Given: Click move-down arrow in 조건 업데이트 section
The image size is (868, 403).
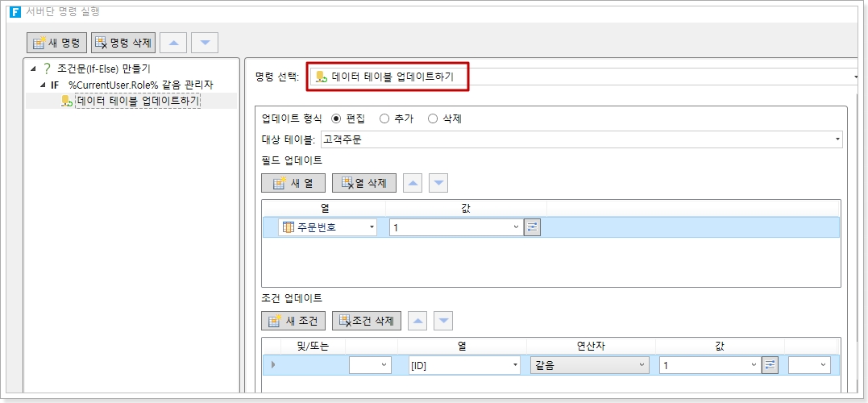Looking at the screenshot, I should (x=442, y=321).
